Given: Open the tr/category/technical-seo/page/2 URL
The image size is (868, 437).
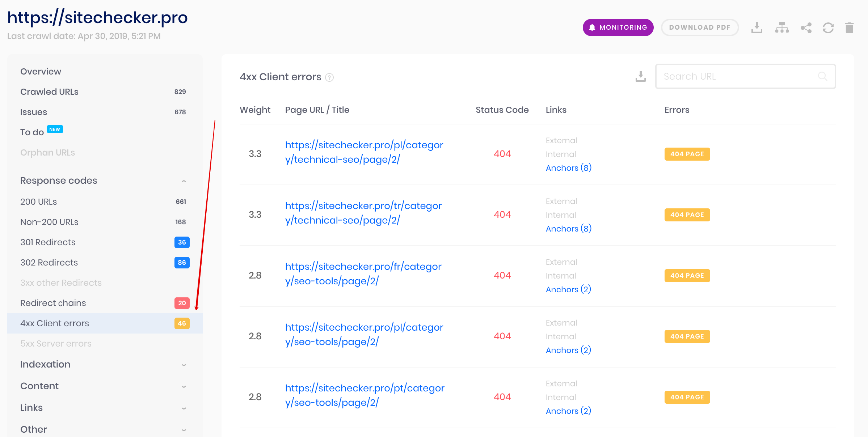Looking at the screenshot, I should 363,213.
